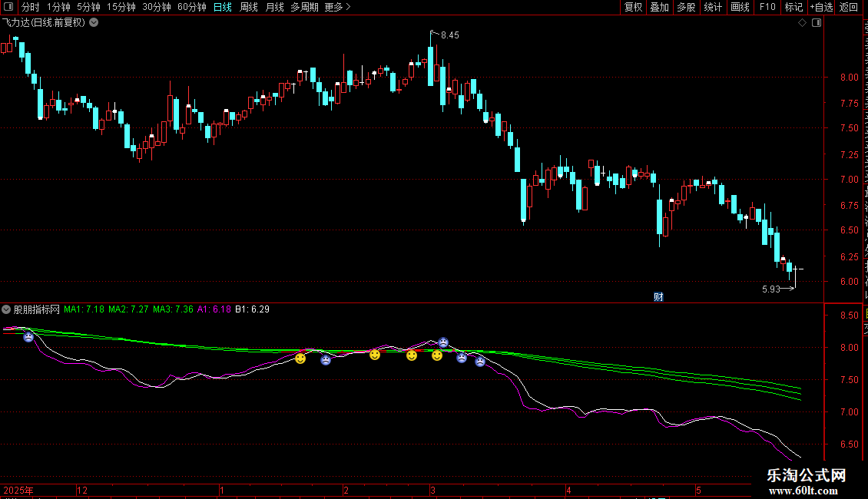
Task: Add the stock via +自选 button
Action: [x=821, y=7]
